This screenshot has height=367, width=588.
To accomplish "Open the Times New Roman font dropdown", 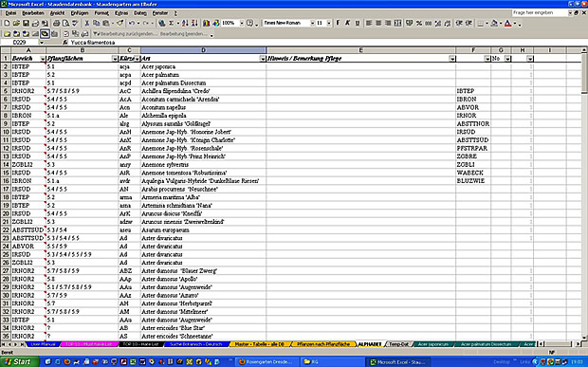I will [312, 24].
